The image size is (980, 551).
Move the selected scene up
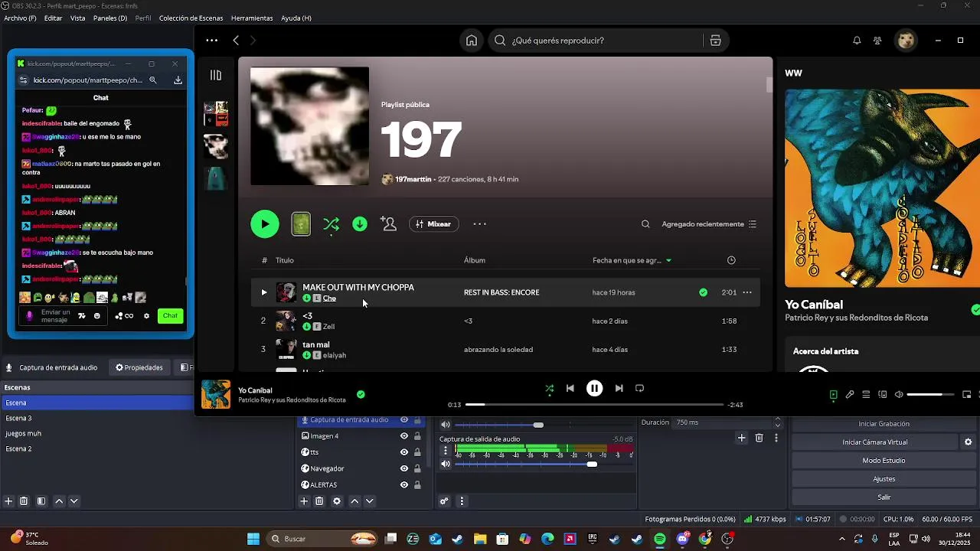click(58, 501)
